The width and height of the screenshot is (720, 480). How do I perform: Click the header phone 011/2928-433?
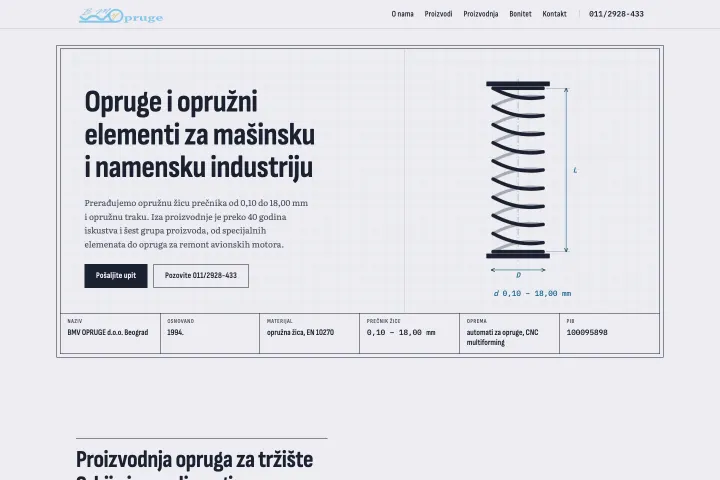point(616,14)
